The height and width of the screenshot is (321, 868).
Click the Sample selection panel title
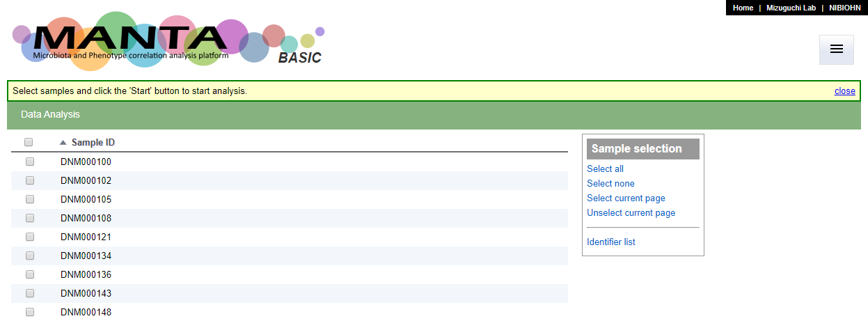(x=643, y=148)
